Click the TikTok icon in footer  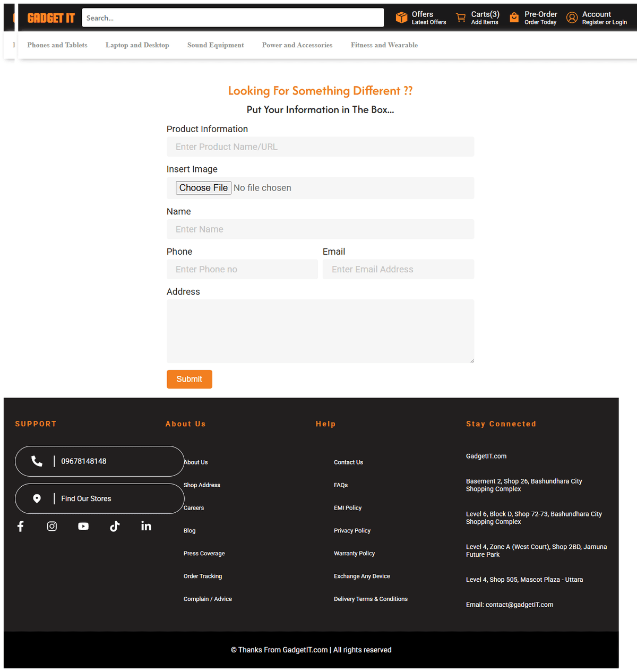click(x=115, y=526)
